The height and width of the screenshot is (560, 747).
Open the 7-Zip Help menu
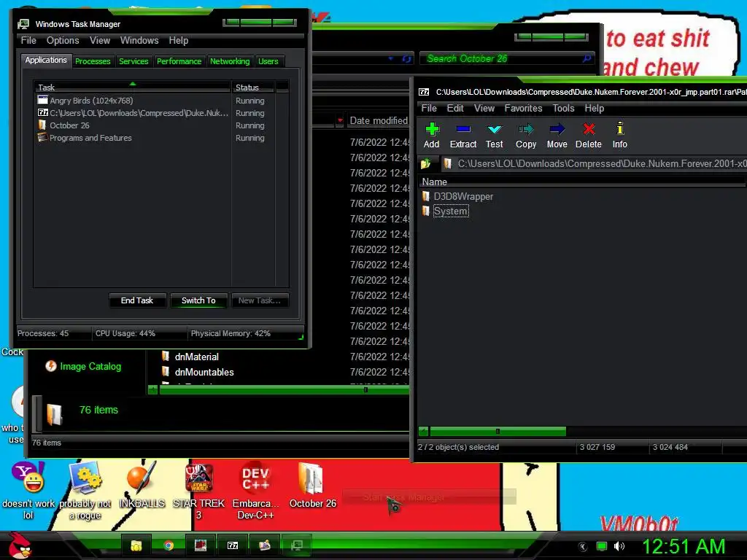[595, 108]
